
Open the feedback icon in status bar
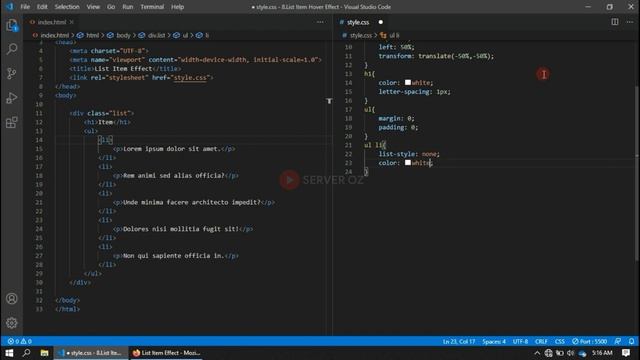(618, 341)
